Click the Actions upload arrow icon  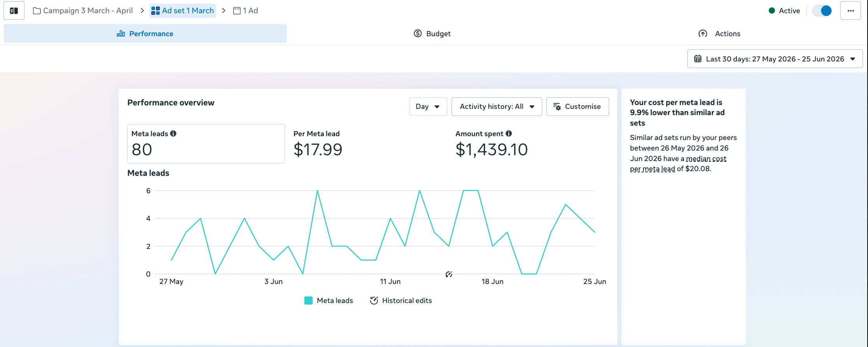703,33
